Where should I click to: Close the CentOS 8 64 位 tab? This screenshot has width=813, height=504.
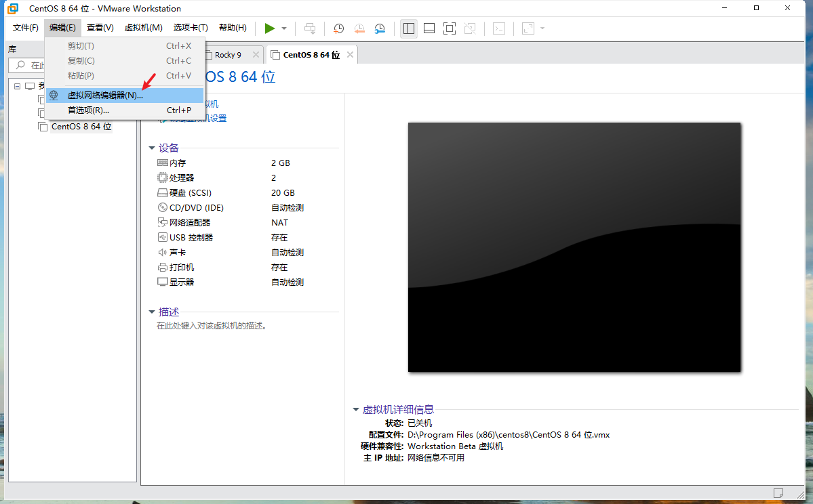(350, 54)
